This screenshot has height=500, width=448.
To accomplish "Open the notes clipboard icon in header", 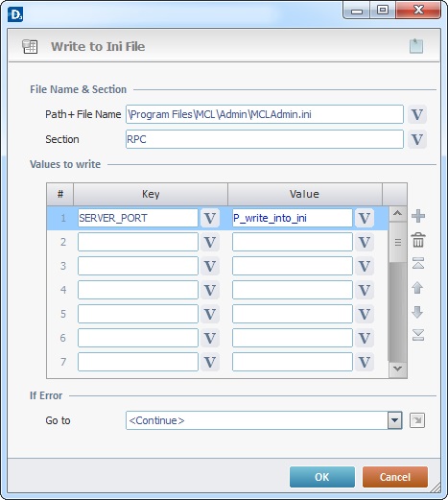I will tap(416, 46).
